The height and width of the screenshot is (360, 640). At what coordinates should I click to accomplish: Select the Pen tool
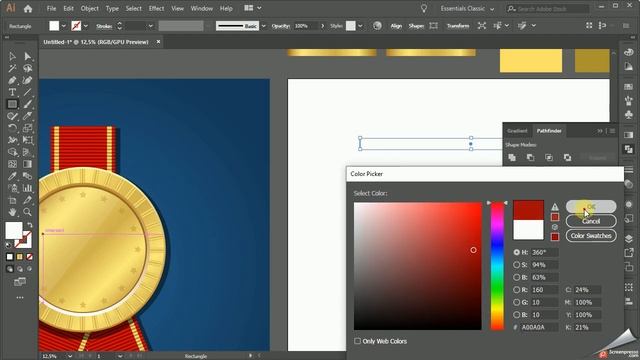12,80
